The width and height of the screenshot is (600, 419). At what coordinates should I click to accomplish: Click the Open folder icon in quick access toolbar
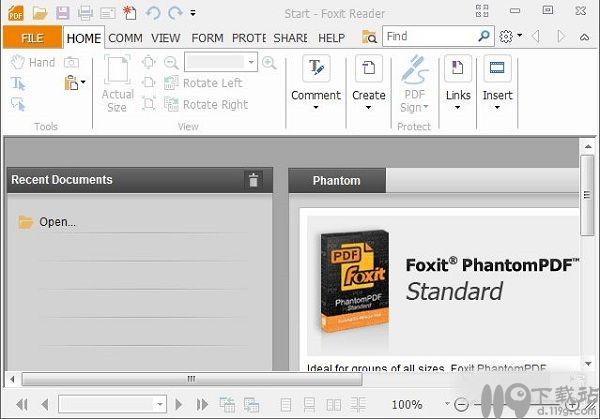(39, 13)
